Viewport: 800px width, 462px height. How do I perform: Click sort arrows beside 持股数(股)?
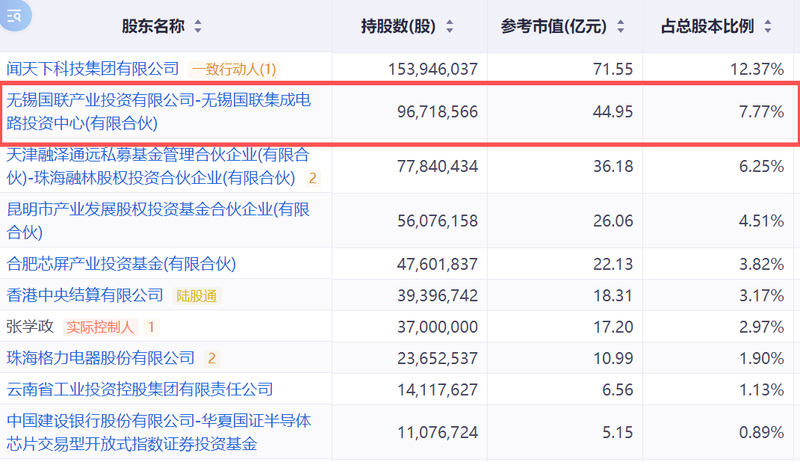(450, 26)
